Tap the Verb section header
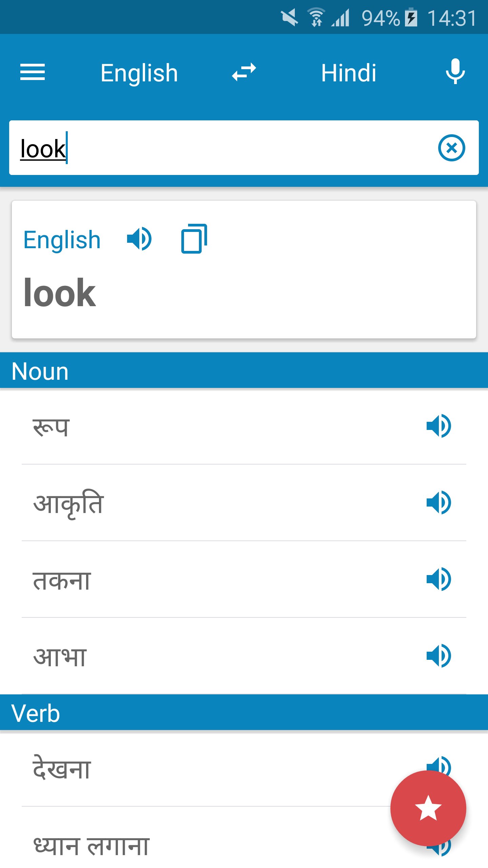This screenshot has height=868, width=488. [x=244, y=712]
